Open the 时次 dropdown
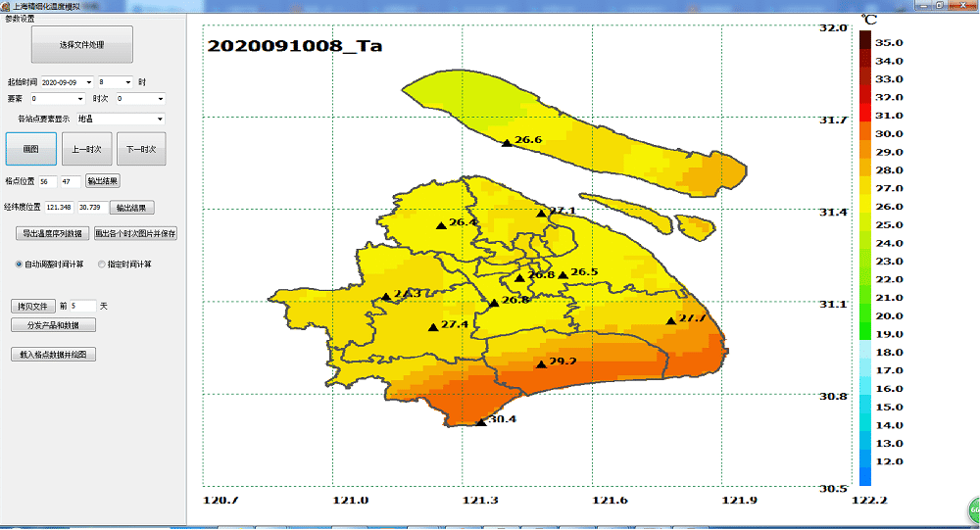980x530 pixels. pos(159,99)
